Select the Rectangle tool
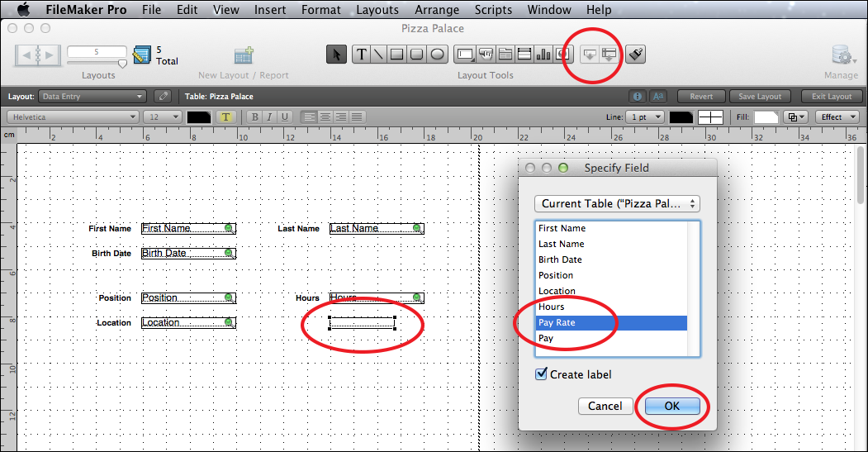 tap(397, 55)
